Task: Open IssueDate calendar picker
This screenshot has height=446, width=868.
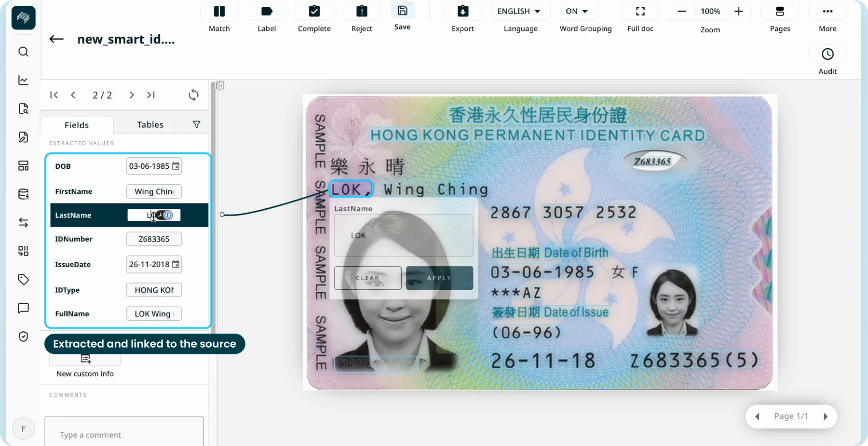Action: pyautogui.click(x=176, y=264)
